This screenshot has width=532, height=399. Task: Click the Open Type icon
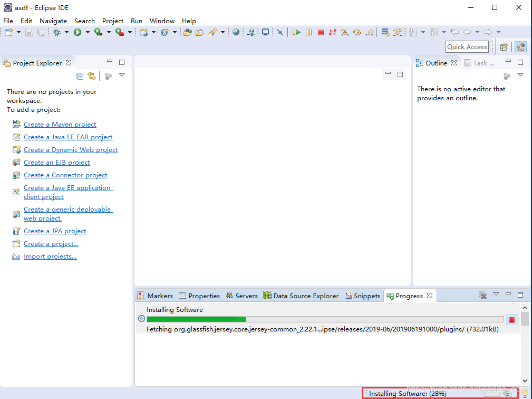tap(188, 32)
